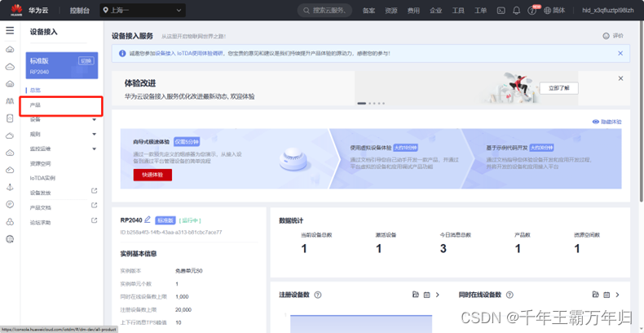
Task: Click the globe icon in left rail
Action: click(10, 239)
